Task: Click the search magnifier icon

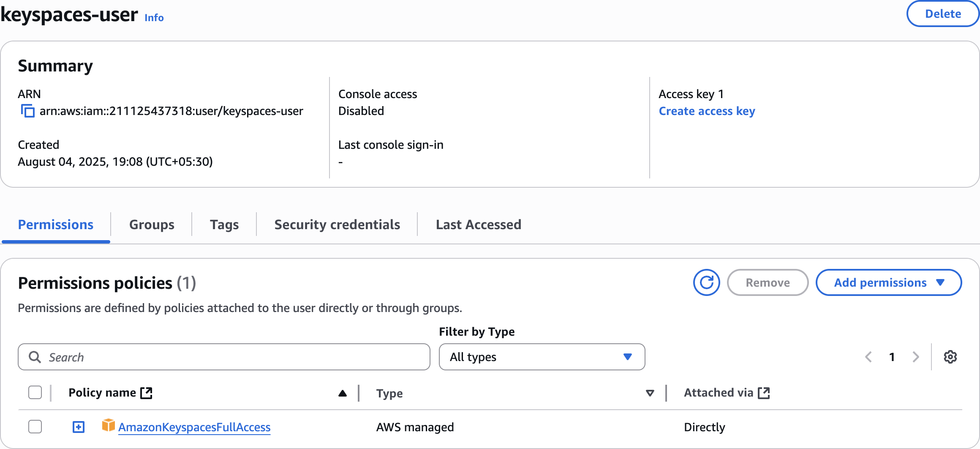Action: click(x=35, y=357)
